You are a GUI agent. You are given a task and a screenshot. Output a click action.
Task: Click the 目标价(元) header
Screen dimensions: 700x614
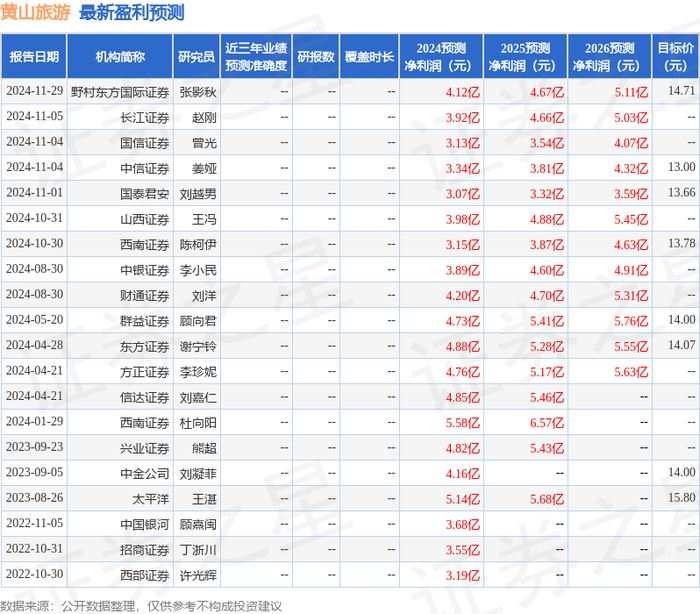click(x=676, y=57)
